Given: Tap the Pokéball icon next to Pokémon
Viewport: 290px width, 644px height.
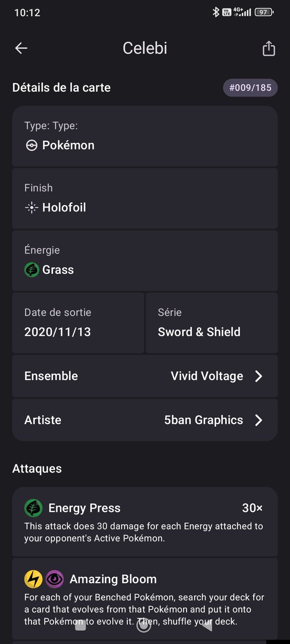Looking at the screenshot, I should click(x=31, y=145).
